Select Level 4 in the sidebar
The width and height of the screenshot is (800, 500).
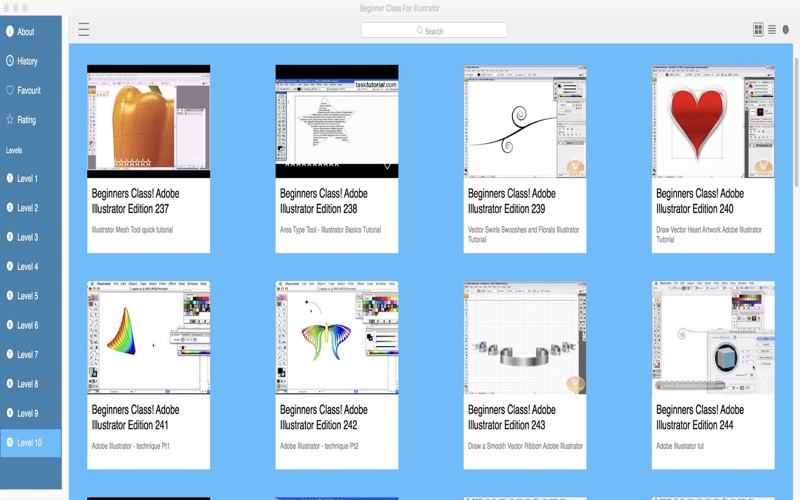click(31, 266)
